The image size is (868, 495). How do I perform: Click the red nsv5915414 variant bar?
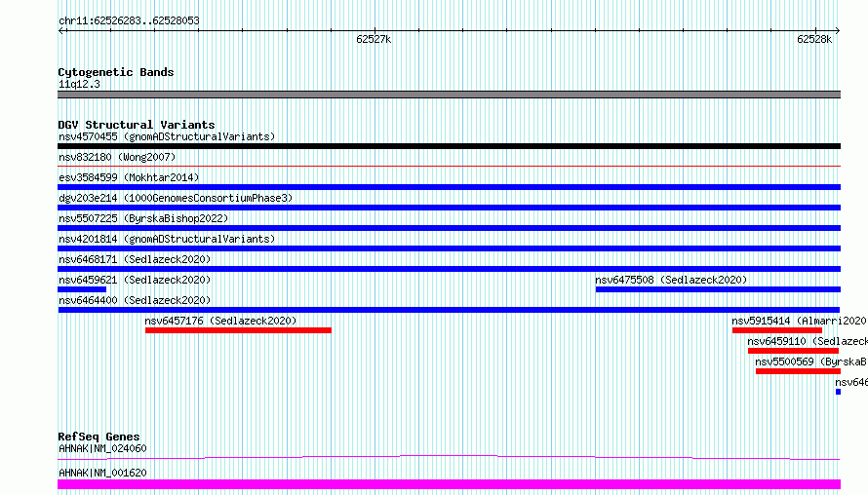(x=777, y=330)
